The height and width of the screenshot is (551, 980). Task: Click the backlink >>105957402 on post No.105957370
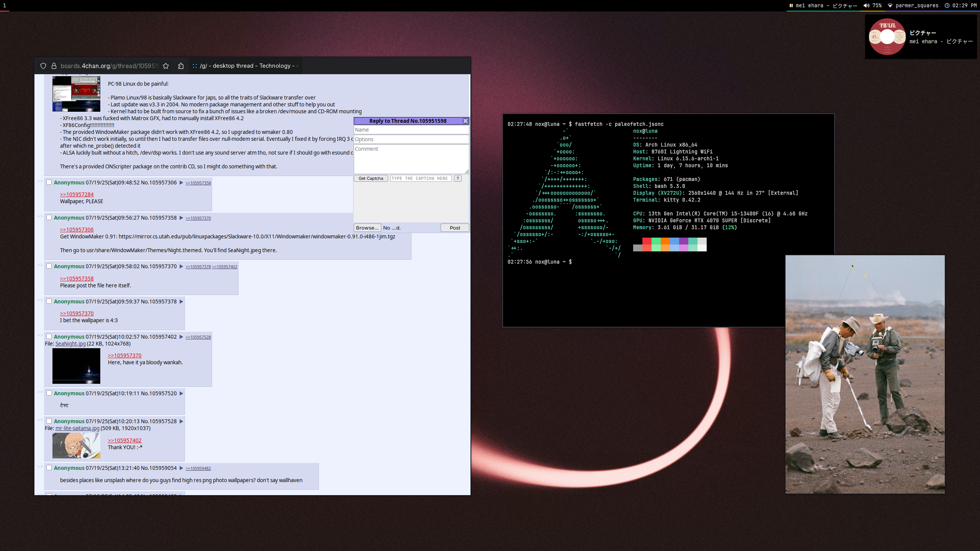pyautogui.click(x=225, y=267)
